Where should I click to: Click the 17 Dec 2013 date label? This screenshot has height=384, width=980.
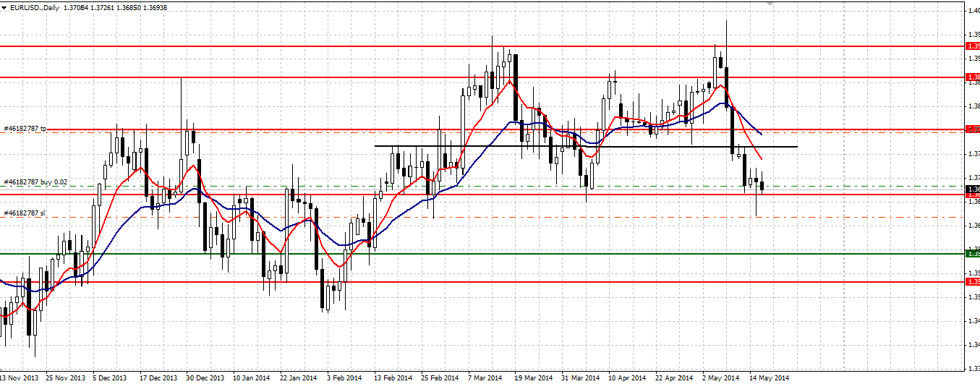click(x=158, y=377)
